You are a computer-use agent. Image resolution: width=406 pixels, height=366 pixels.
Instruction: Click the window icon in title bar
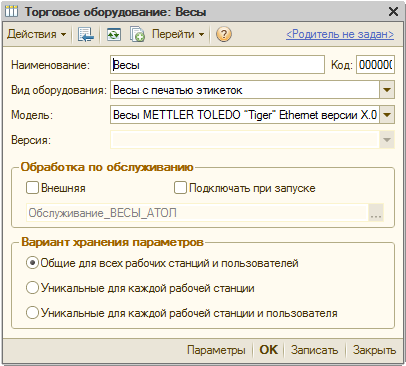[x=11, y=12]
